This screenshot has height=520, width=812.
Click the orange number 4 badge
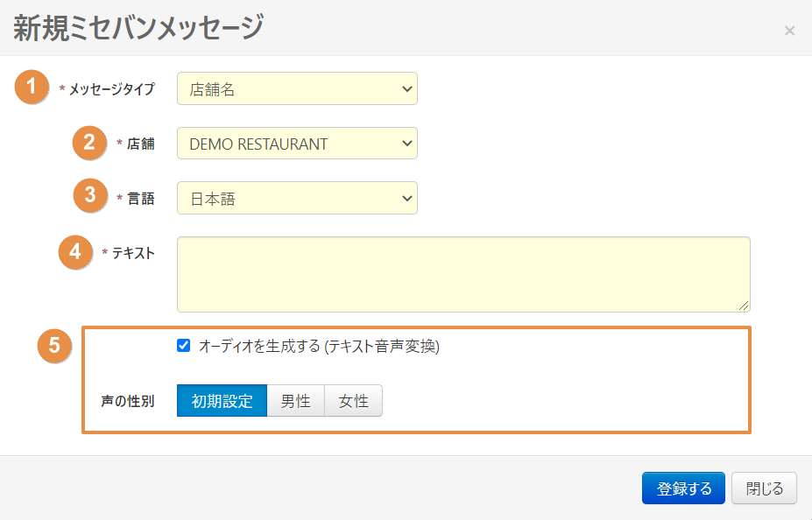click(x=76, y=252)
